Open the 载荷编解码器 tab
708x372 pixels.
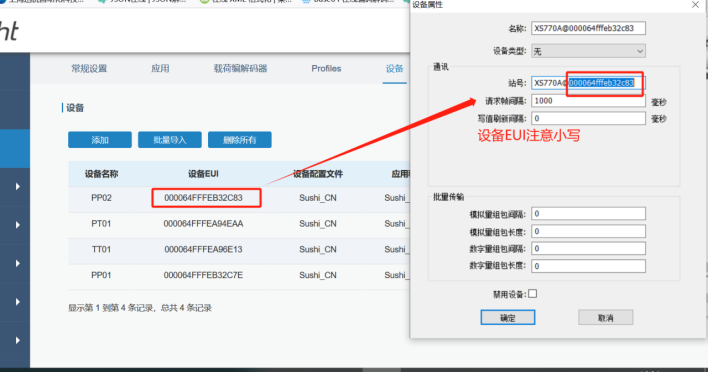point(240,69)
